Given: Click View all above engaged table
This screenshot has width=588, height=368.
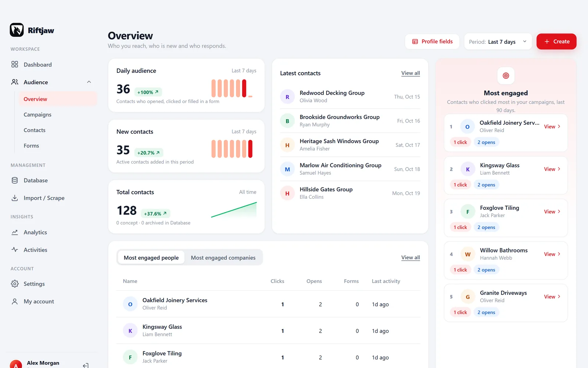Looking at the screenshot, I should point(410,258).
